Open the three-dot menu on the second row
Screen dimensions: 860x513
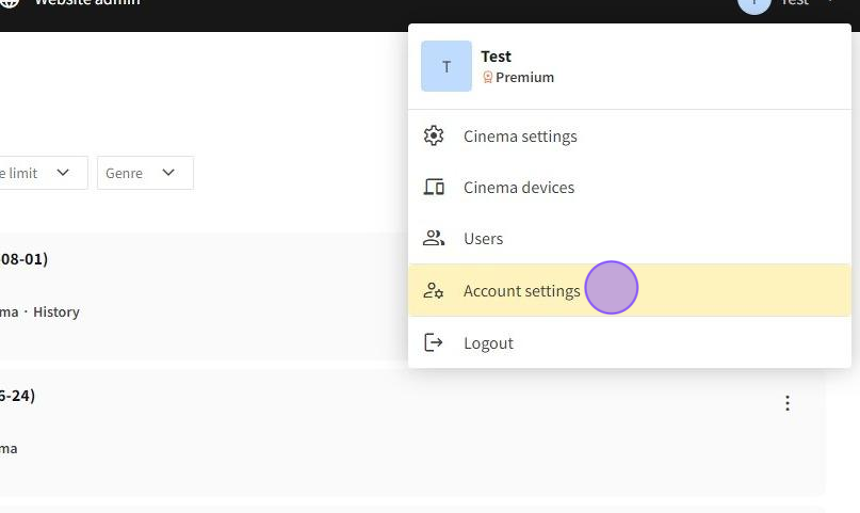[x=787, y=403]
